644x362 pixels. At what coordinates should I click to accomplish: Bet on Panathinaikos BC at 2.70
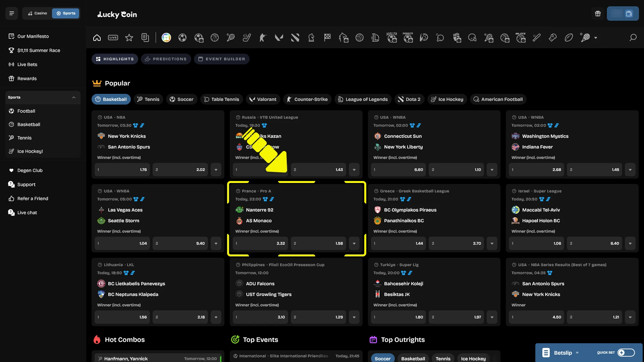click(457, 243)
